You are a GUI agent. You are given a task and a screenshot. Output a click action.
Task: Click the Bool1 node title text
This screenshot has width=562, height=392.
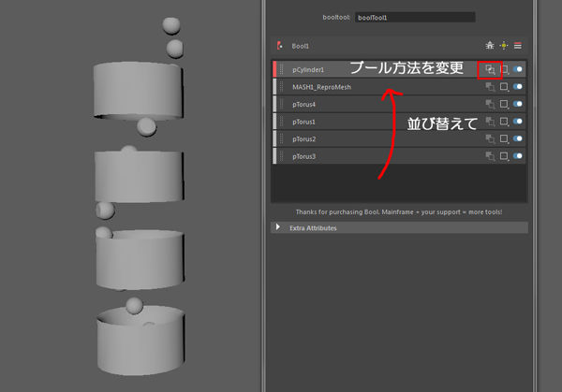pos(300,46)
